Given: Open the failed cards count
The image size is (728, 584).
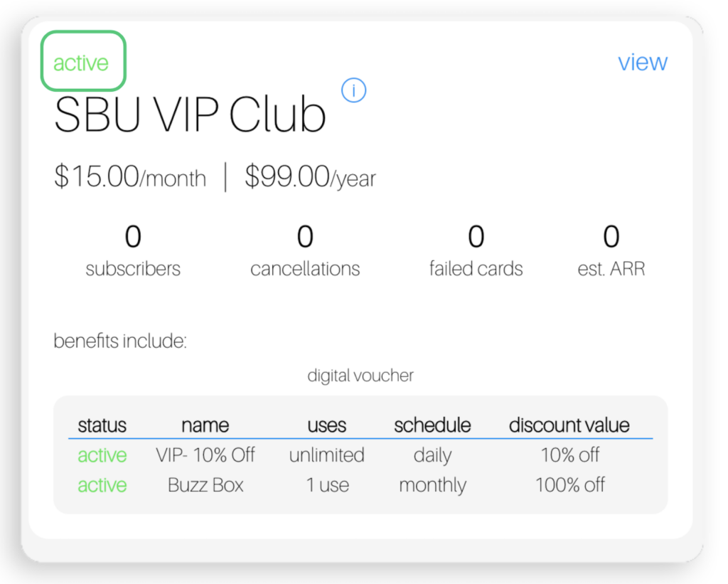Looking at the screenshot, I should (x=476, y=251).
